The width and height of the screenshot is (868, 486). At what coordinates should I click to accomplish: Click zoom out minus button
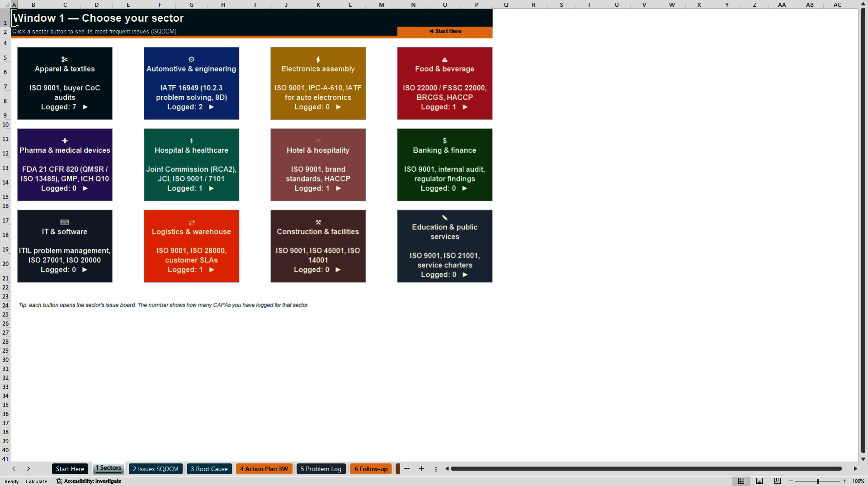[x=791, y=481]
